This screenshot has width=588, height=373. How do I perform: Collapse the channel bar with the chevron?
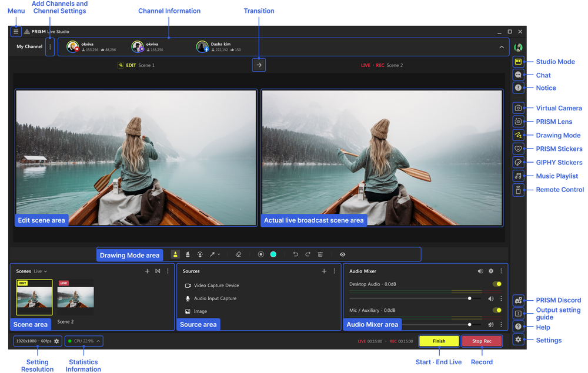(x=502, y=46)
